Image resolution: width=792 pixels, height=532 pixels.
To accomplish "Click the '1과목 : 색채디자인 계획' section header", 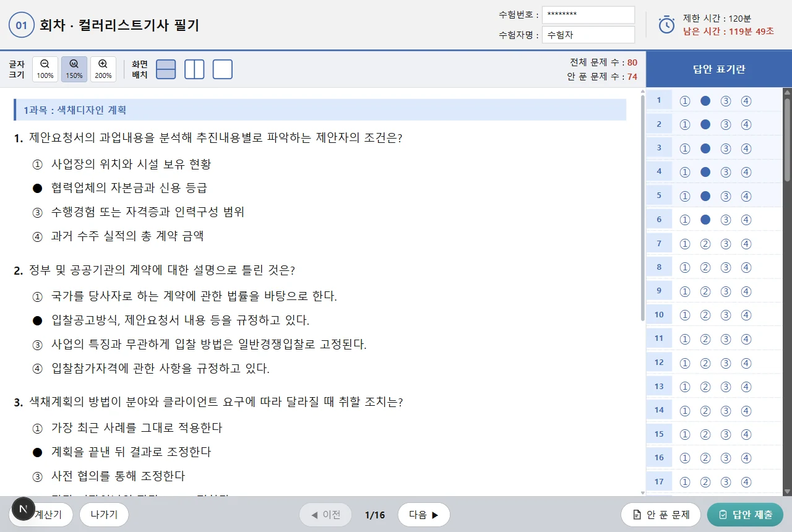I will coord(320,110).
